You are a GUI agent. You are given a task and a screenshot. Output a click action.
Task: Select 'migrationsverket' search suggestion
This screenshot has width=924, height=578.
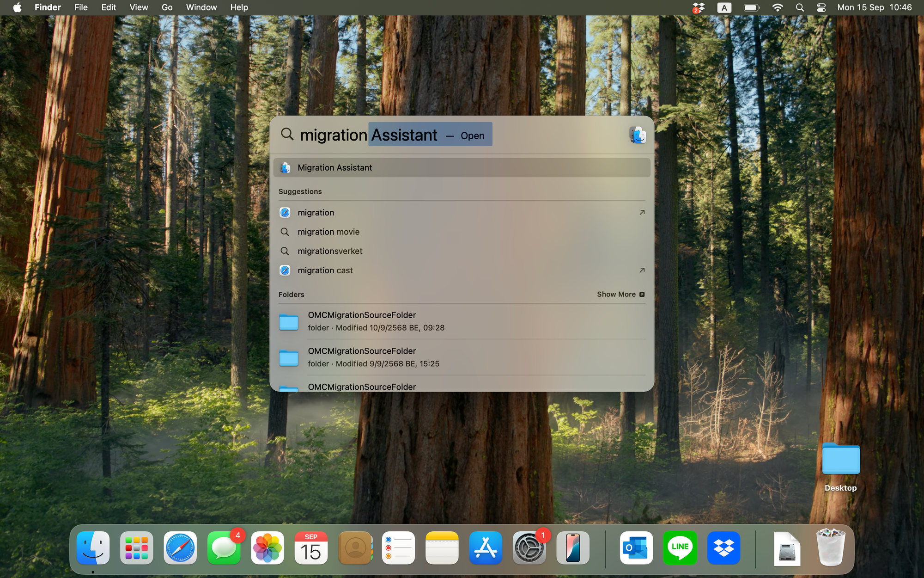coord(462,251)
